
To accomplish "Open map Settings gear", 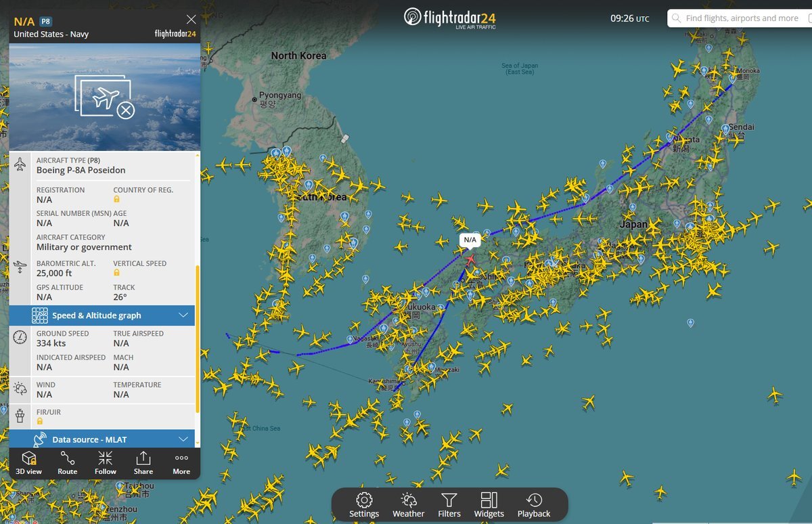I will pyautogui.click(x=364, y=505).
